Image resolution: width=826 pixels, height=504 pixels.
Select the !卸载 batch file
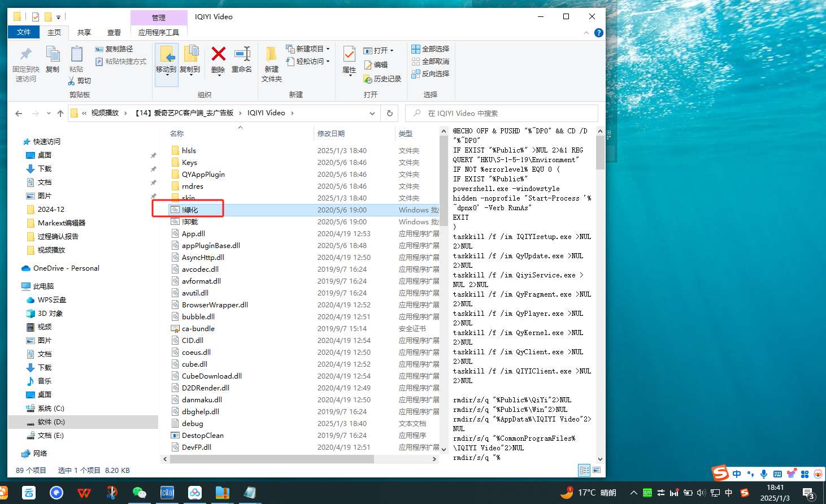pyautogui.click(x=190, y=222)
